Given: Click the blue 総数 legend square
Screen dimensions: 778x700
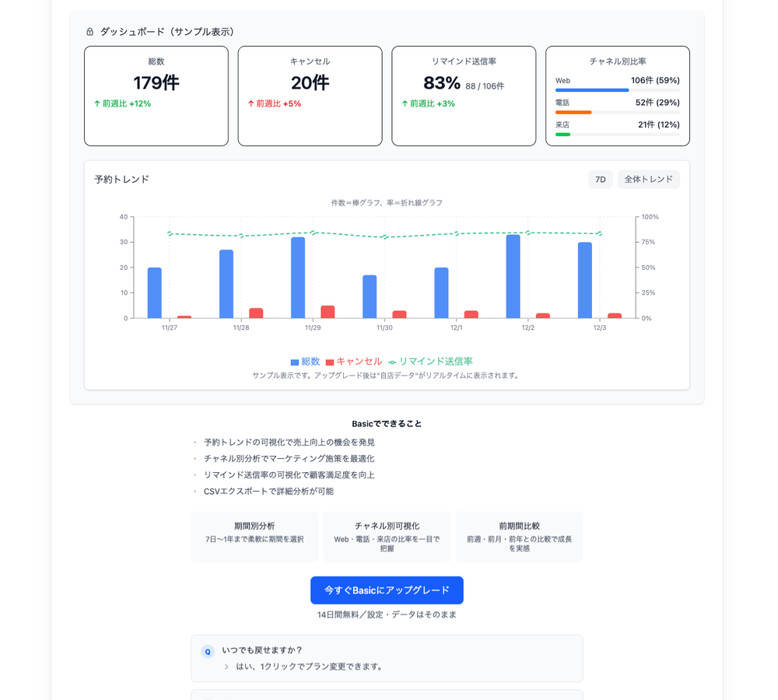Looking at the screenshot, I should (295, 362).
